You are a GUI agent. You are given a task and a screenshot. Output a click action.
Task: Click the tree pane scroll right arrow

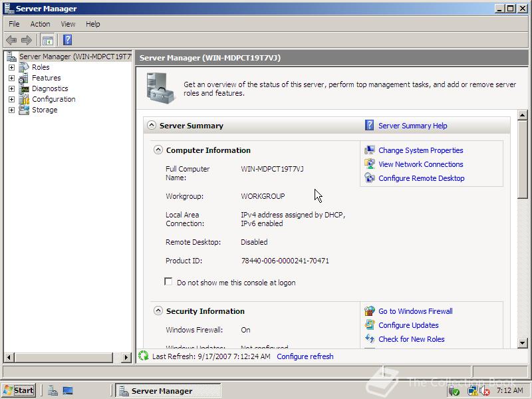(x=126, y=357)
